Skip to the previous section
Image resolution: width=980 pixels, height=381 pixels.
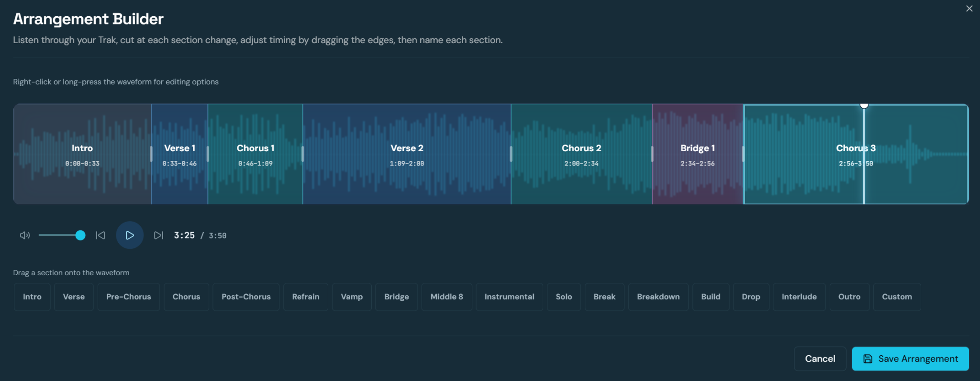point(100,235)
